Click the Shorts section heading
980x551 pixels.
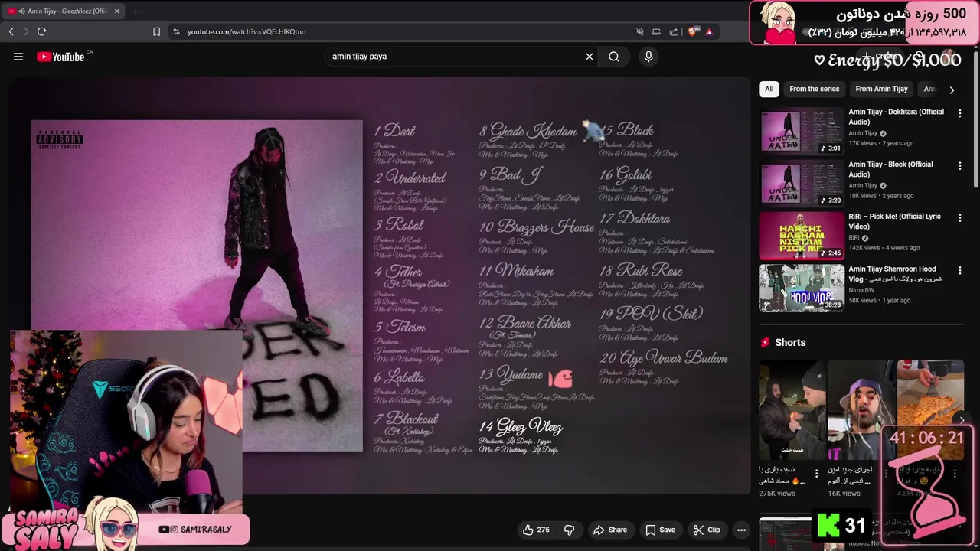click(x=790, y=342)
